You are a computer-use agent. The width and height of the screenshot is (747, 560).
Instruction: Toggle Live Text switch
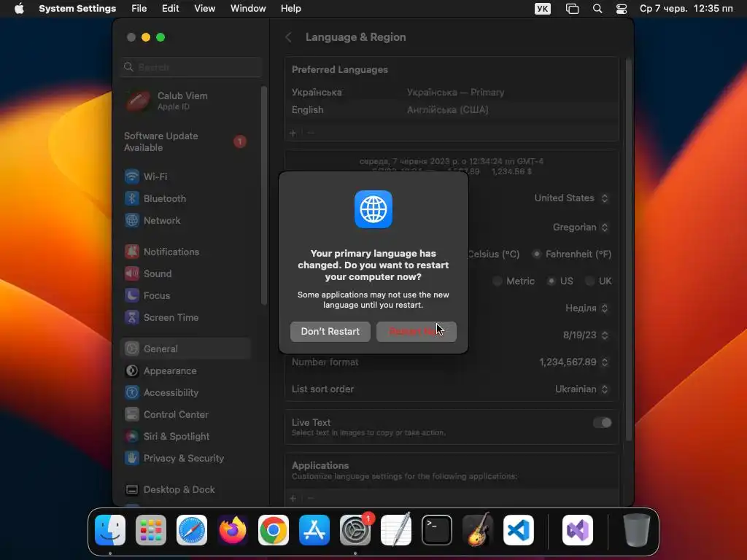click(602, 423)
